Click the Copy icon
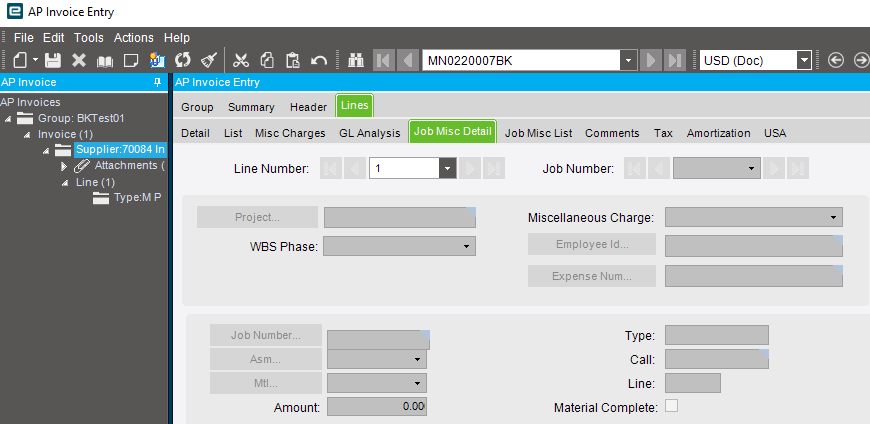Screen dimensions: 870x424 tap(267, 60)
